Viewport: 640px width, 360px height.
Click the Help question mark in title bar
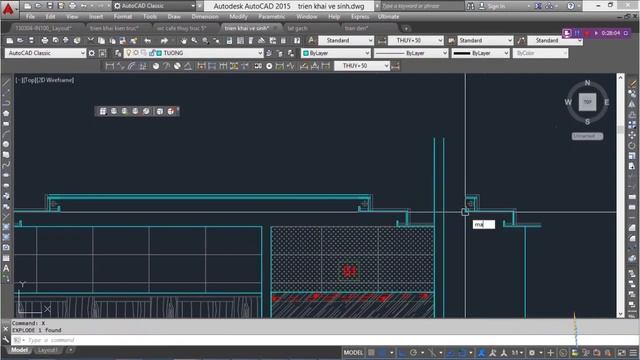[571, 6]
